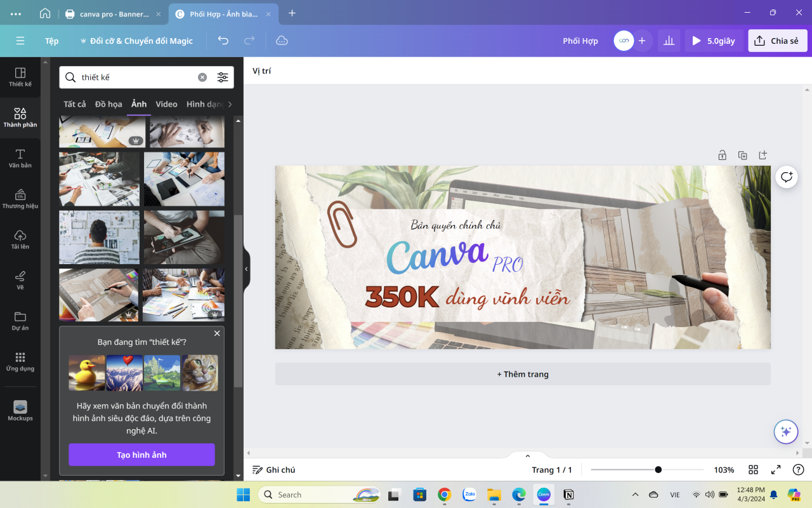812x508 pixels.
Task: Click the zoom slider handle
Action: point(658,470)
